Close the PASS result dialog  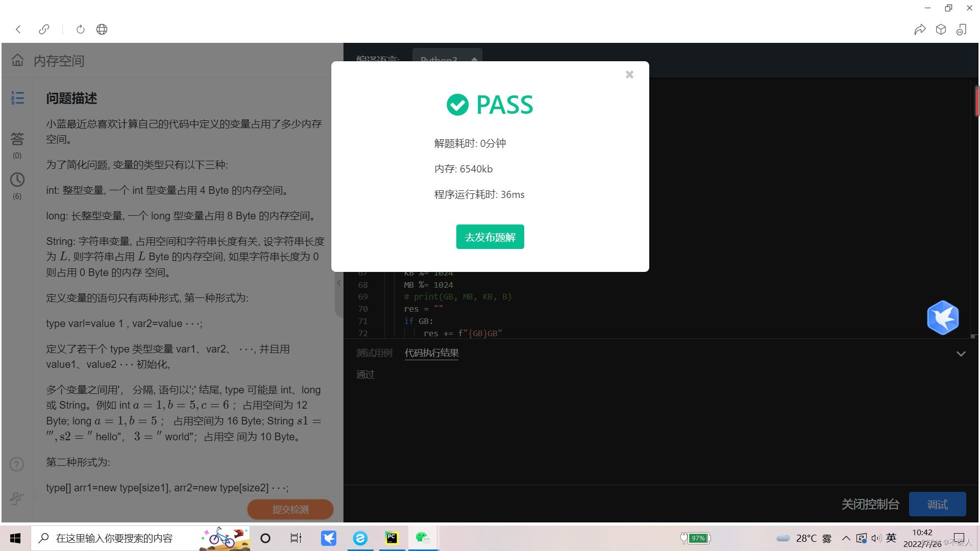pyautogui.click(x=629, y=74)
